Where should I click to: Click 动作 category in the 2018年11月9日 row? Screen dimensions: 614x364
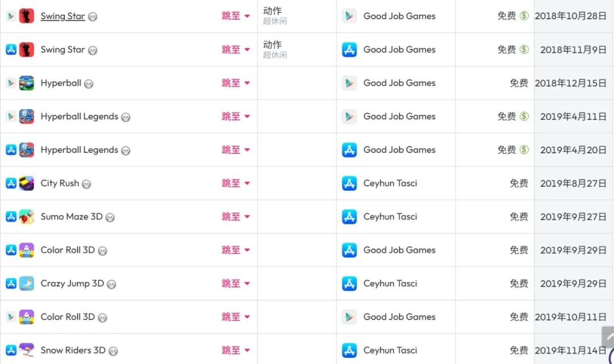pyautogui.click(x=272, y=44)
